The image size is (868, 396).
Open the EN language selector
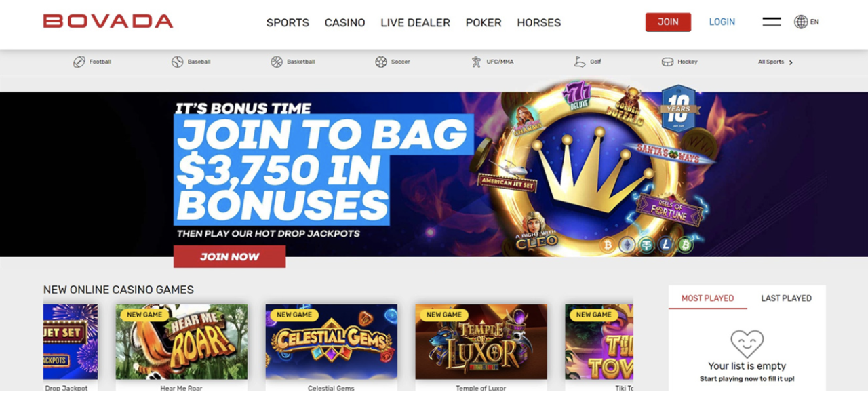pyautogui.click(x=814, y=22)
